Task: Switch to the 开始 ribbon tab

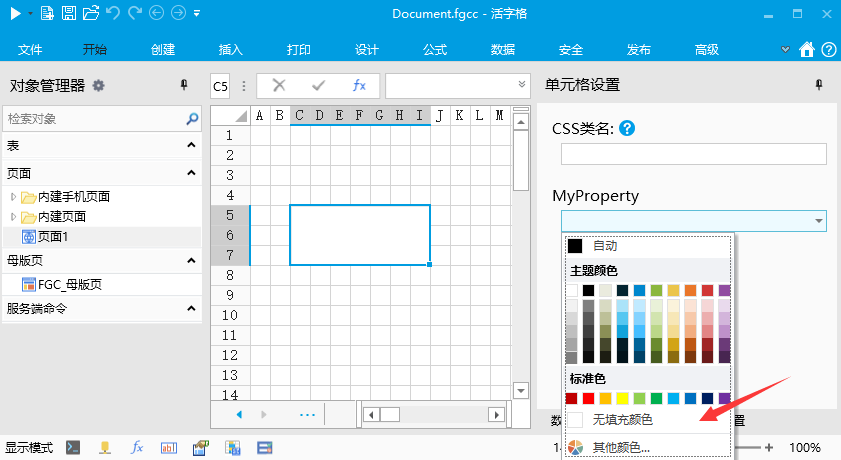Action: (x=95, y=50)
